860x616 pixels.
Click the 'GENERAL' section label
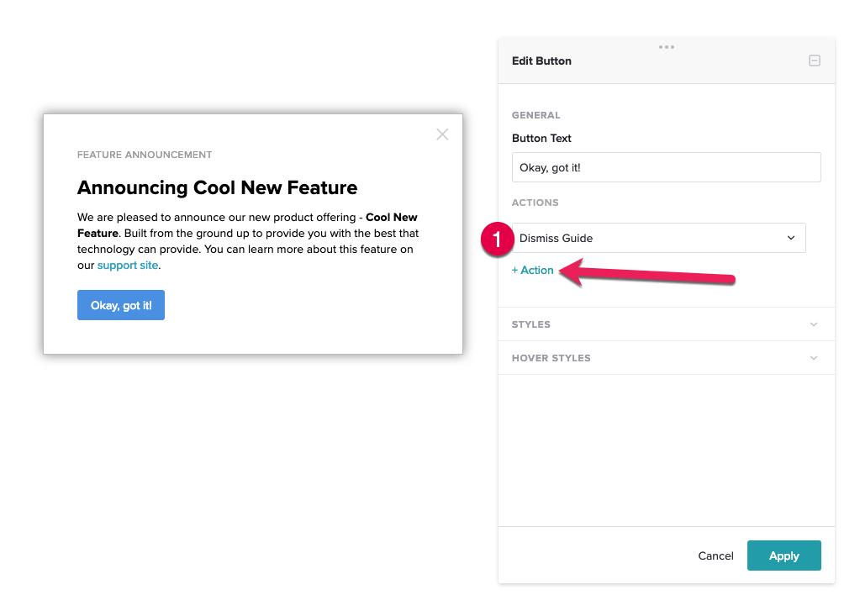tap(536, 115)
